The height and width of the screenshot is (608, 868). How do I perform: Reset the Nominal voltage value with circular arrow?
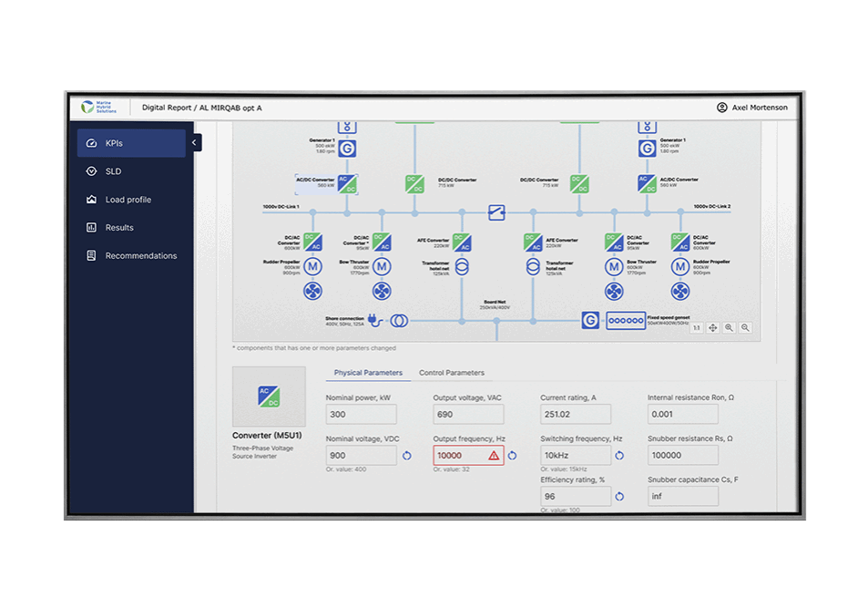(407, 456)
